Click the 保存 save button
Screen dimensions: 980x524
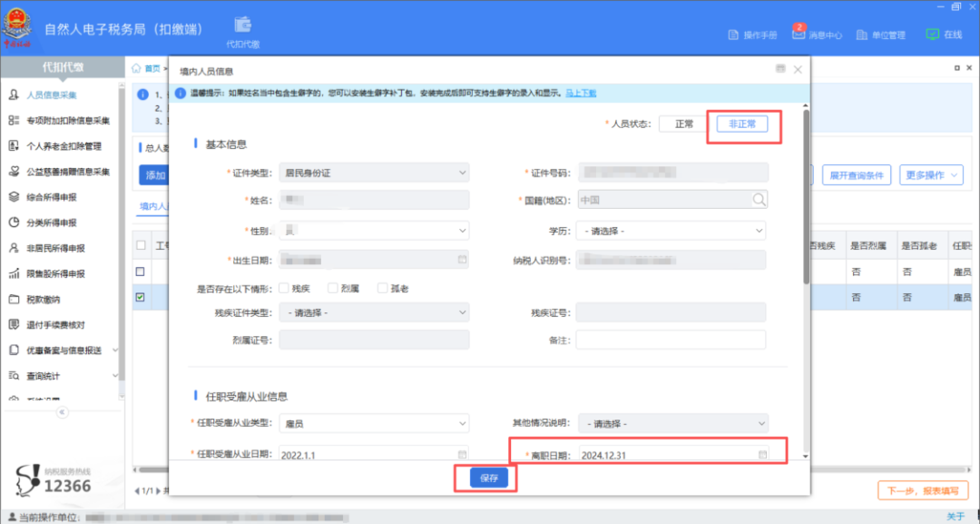pos(488,478)
